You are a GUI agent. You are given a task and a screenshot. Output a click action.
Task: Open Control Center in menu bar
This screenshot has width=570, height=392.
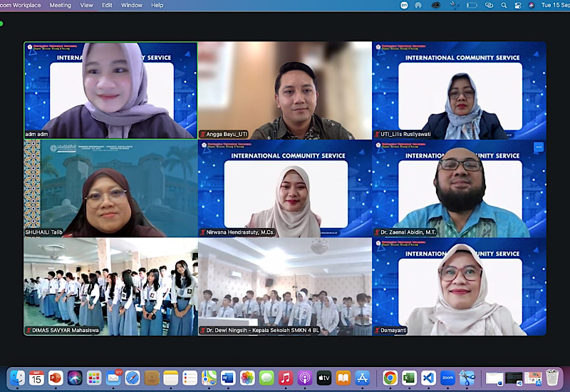[518, 5]
